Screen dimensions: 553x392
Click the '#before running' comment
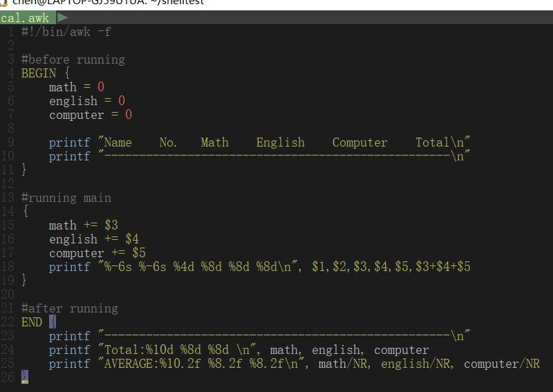(73, 59)
